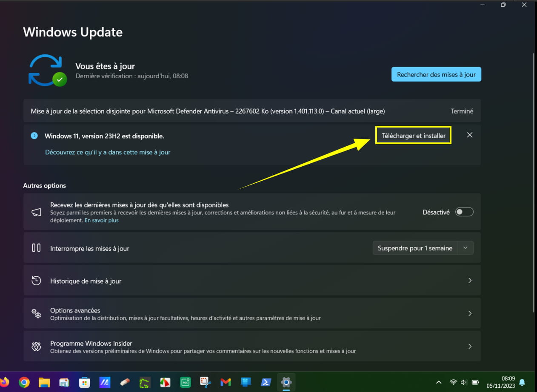
Task: Click the green dotted G app icon in taskbar
Action: pos(145,382)
